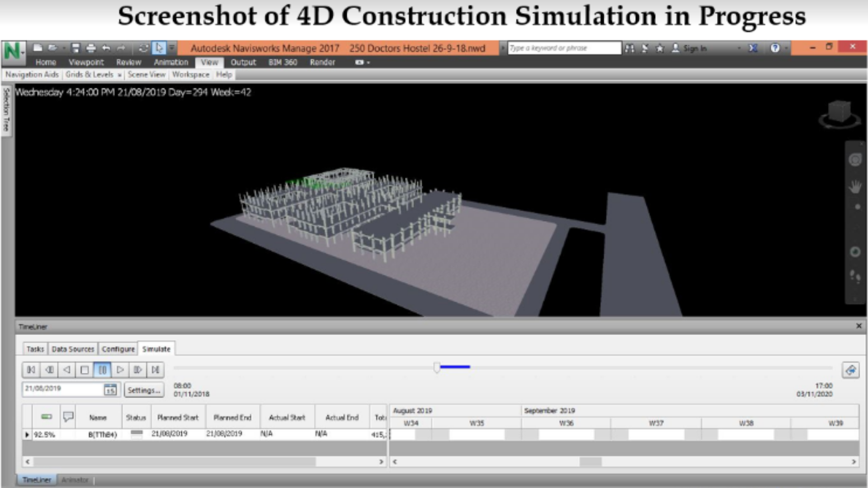Select the Pan hand tool on the navigation bar
The image size is (868, 488).
coord(854,186)
